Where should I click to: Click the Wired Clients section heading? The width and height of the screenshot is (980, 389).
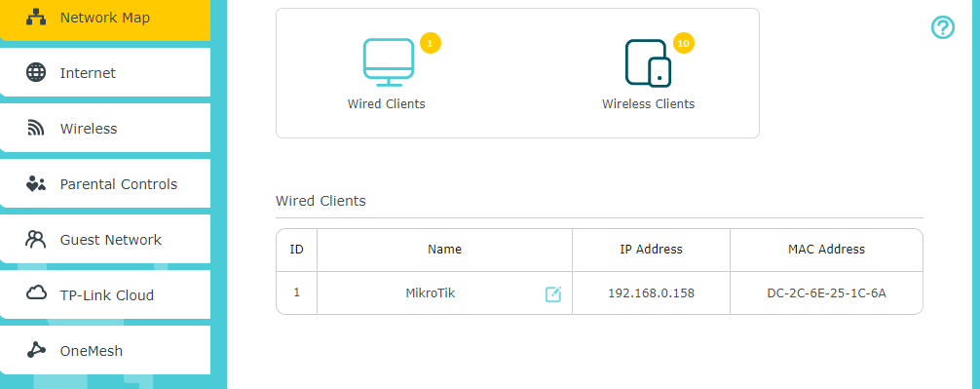click(x=320, y=202)
